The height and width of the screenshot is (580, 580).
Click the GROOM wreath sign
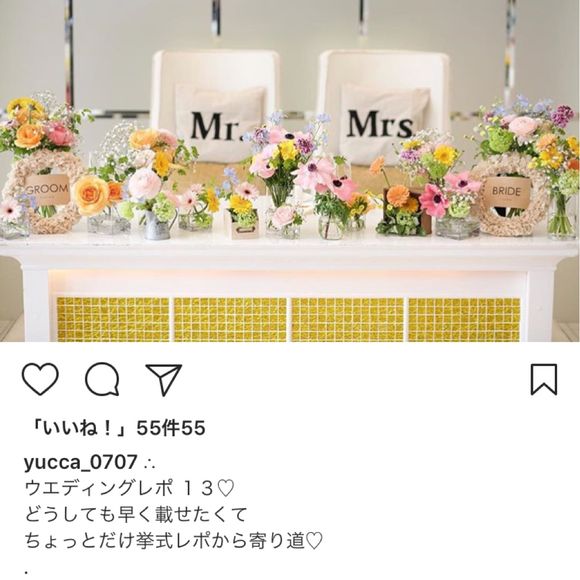coord(47,189)
